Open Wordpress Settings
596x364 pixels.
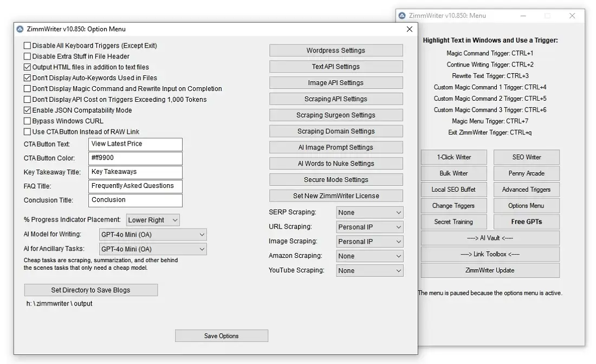[336, 50]
